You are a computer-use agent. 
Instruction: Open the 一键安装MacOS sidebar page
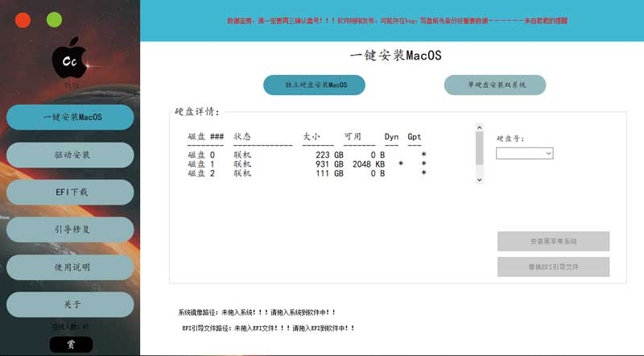point(70,117)
